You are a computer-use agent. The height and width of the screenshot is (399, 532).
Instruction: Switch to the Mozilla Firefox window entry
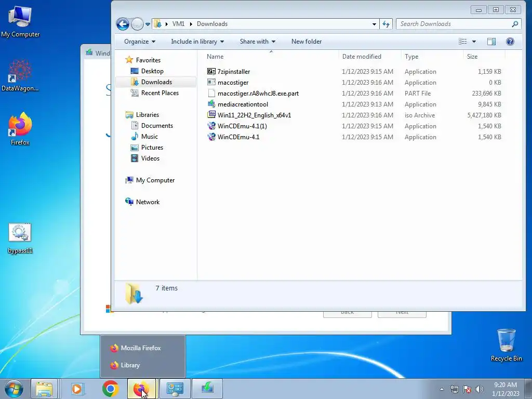pyautogui.click(x=142, y=348)
